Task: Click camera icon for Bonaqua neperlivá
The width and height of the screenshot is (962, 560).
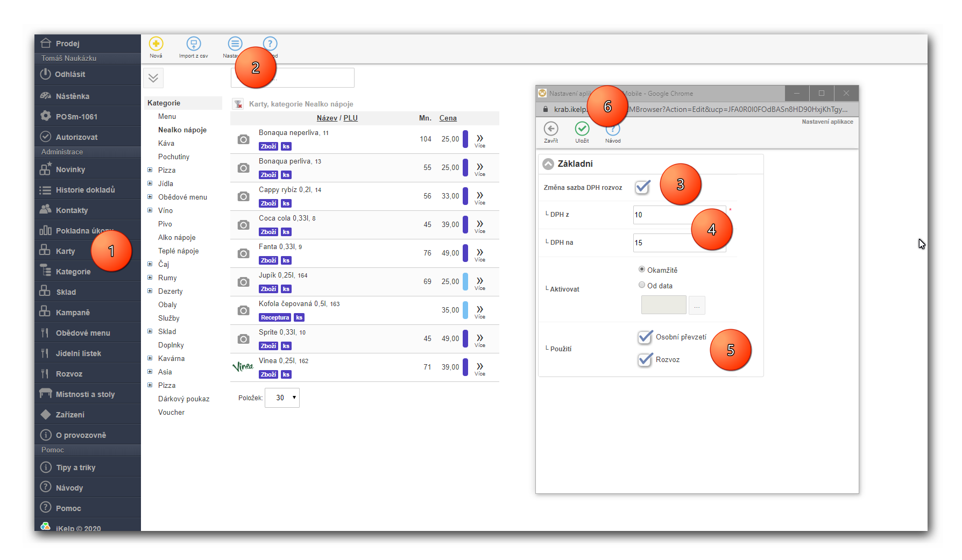Action: click(x=243, y=139)
